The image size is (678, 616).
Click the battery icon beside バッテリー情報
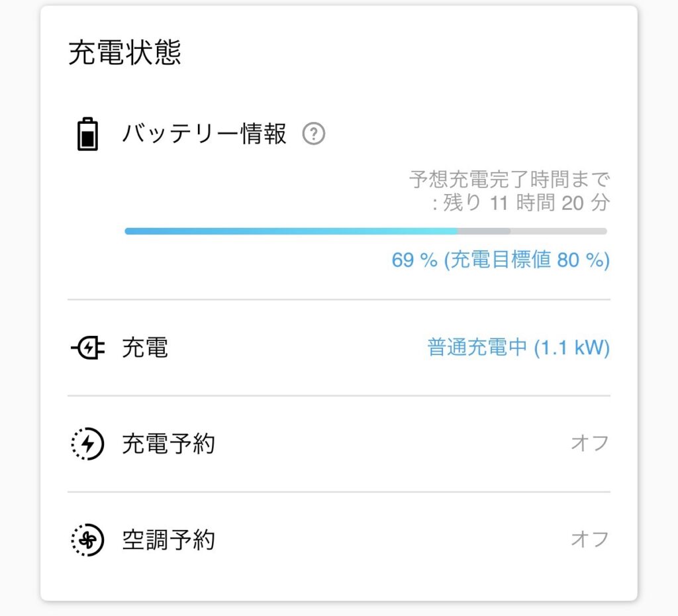coord(87,134)
